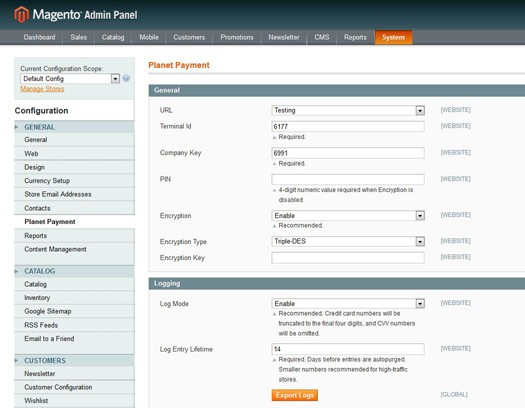Open the Newsletter top menu
The height and width of the screenshot is (408, 525).
coord(284,37)
